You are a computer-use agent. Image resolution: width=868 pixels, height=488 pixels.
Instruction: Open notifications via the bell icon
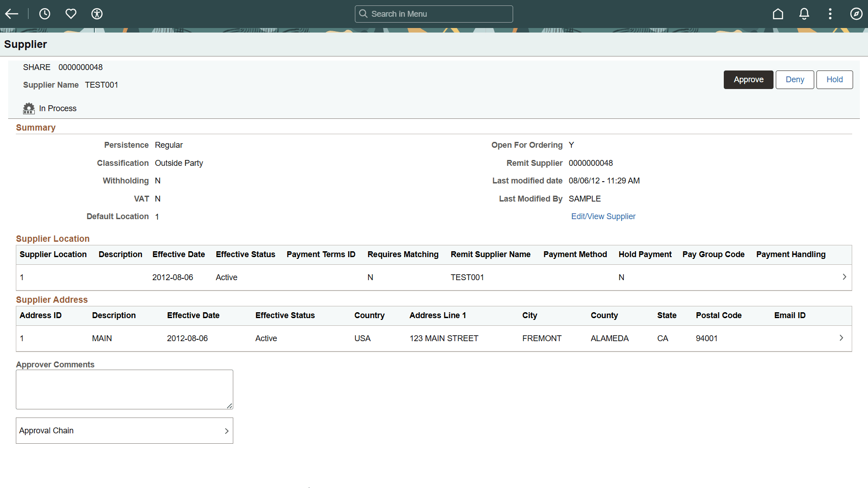pos(804,14)
